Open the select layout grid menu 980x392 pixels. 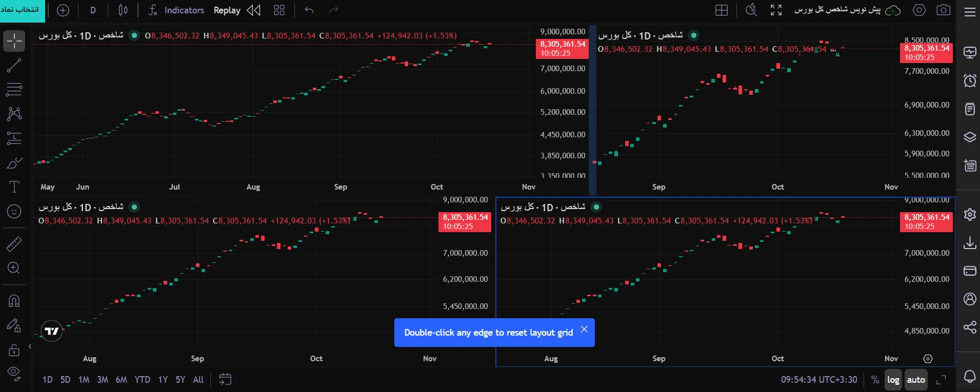point(722,10)
